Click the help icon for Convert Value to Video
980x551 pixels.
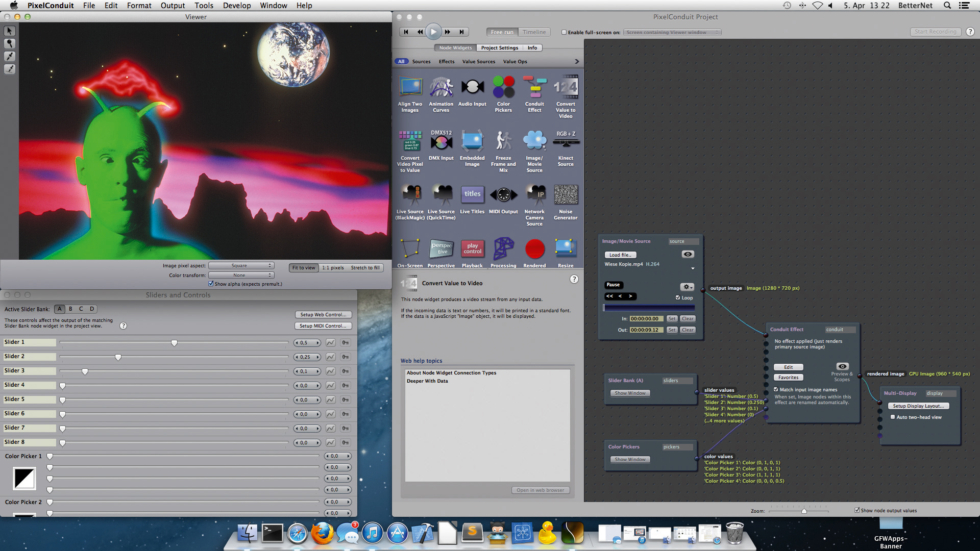tap(574, 279)
